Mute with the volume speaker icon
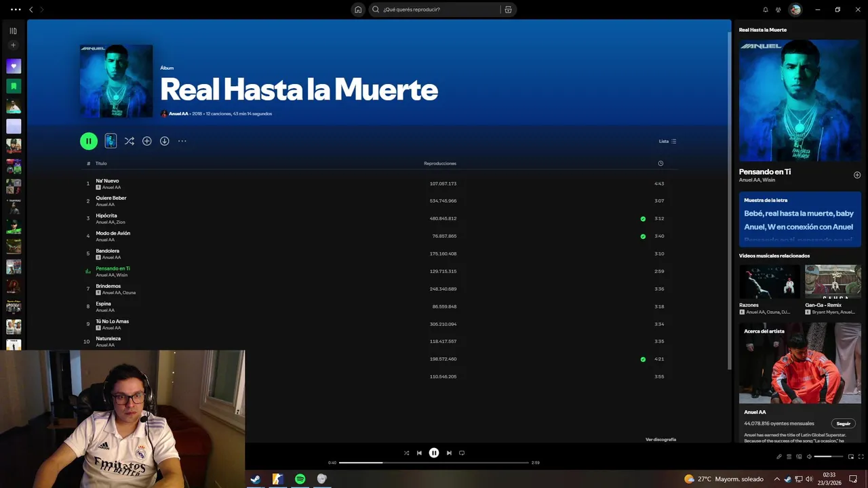Image resolution: width=868 pixels, height=488 pixels. 808,457
